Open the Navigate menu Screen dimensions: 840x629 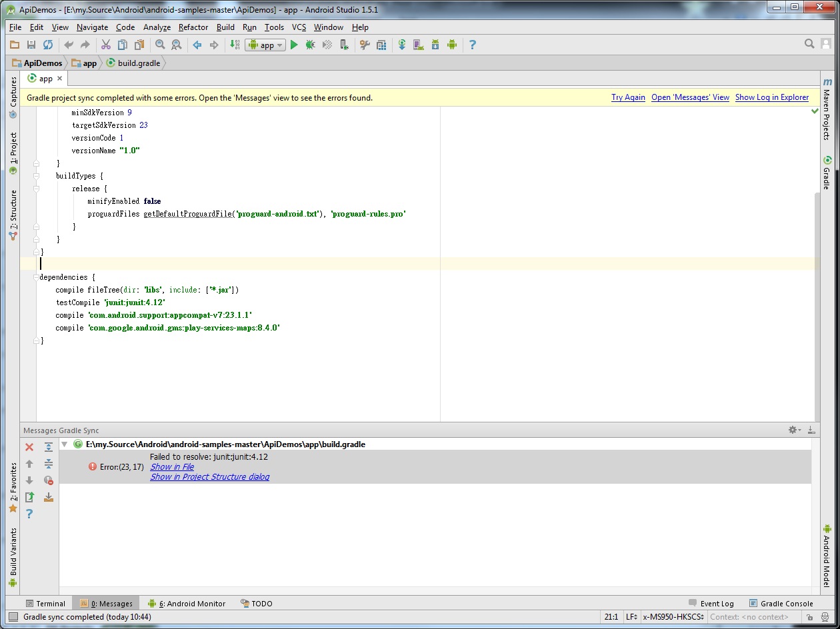pos(92,27)
